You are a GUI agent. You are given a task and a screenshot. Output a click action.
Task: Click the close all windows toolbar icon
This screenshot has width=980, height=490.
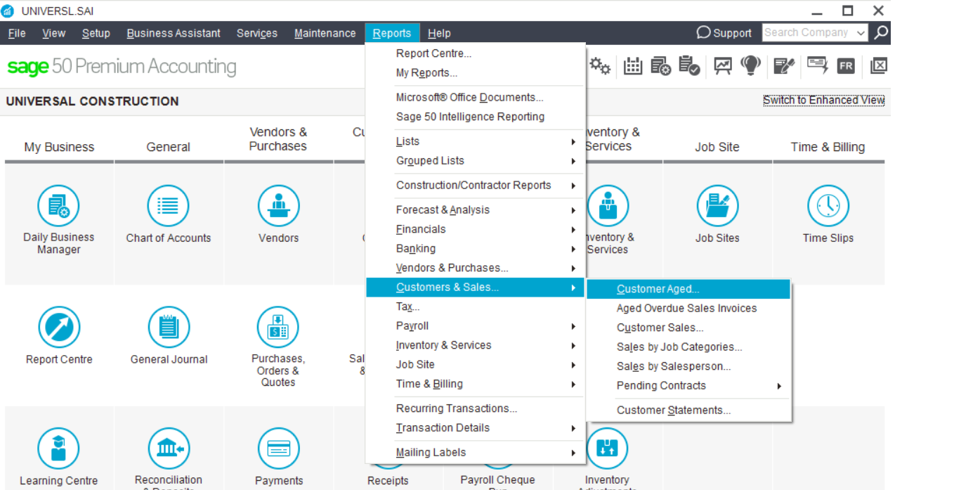[878, 66]
